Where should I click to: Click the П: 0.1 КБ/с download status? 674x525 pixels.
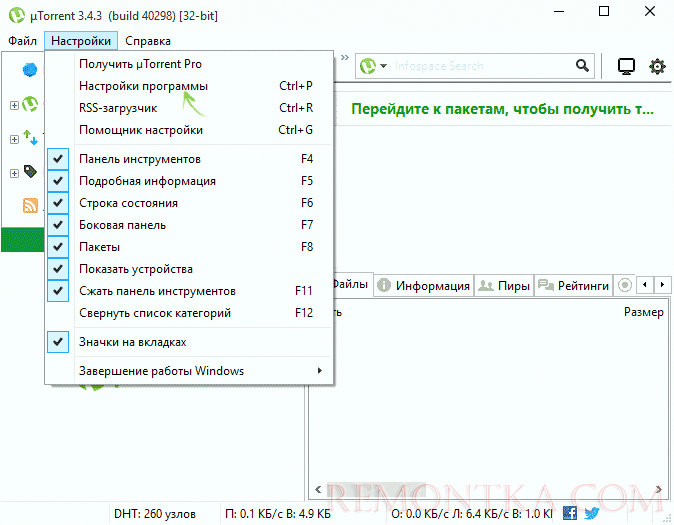click(278, 514)
